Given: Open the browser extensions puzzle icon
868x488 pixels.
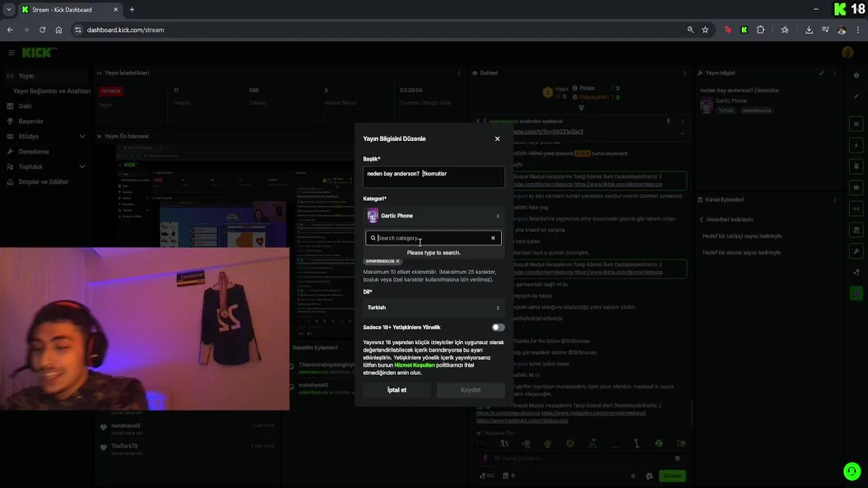Looking at the screenshot, I should [760, 30].
